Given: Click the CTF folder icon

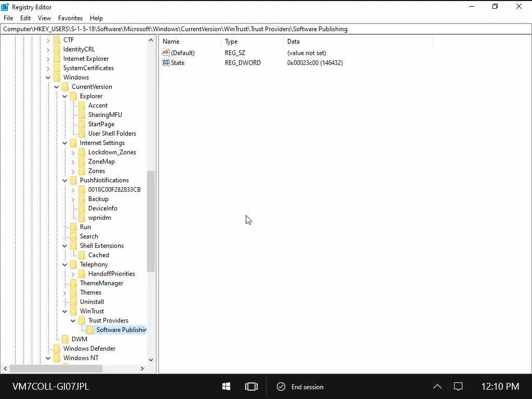Looking at the screenshot, I should pos(57,39).
